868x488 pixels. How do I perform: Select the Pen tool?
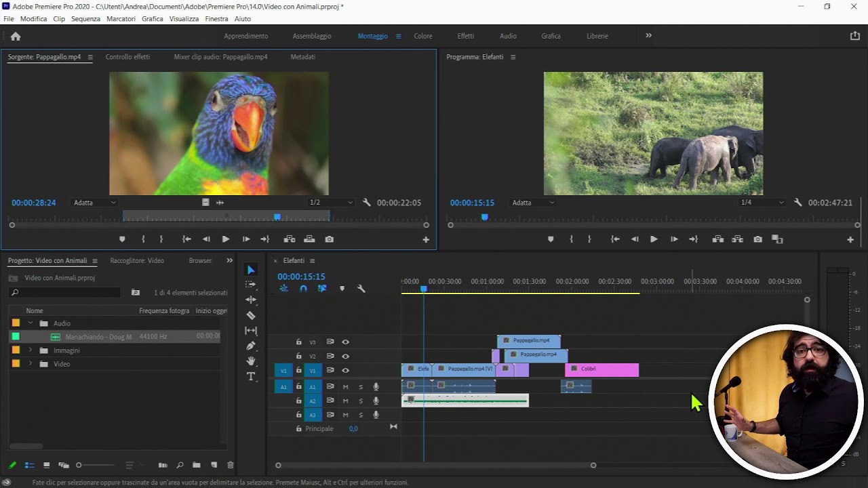click(x=251, y=346)
